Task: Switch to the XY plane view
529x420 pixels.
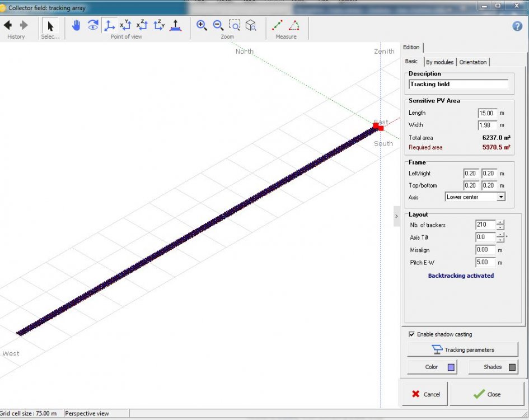Action: [126, 25]
